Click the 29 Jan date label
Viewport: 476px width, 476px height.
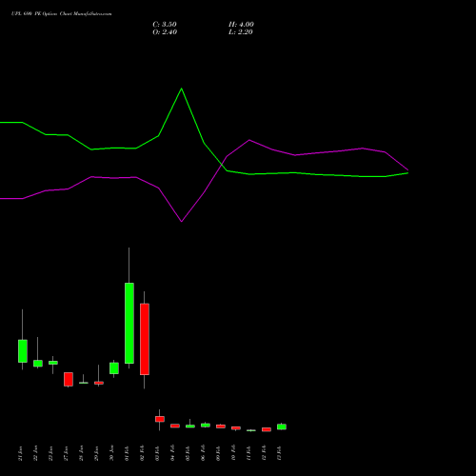(97, 453)
